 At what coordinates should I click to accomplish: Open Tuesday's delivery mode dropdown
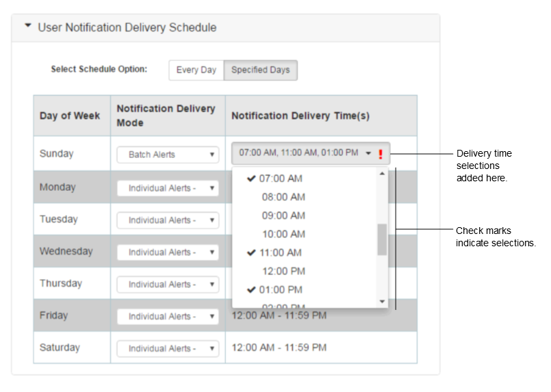(167, 220)
